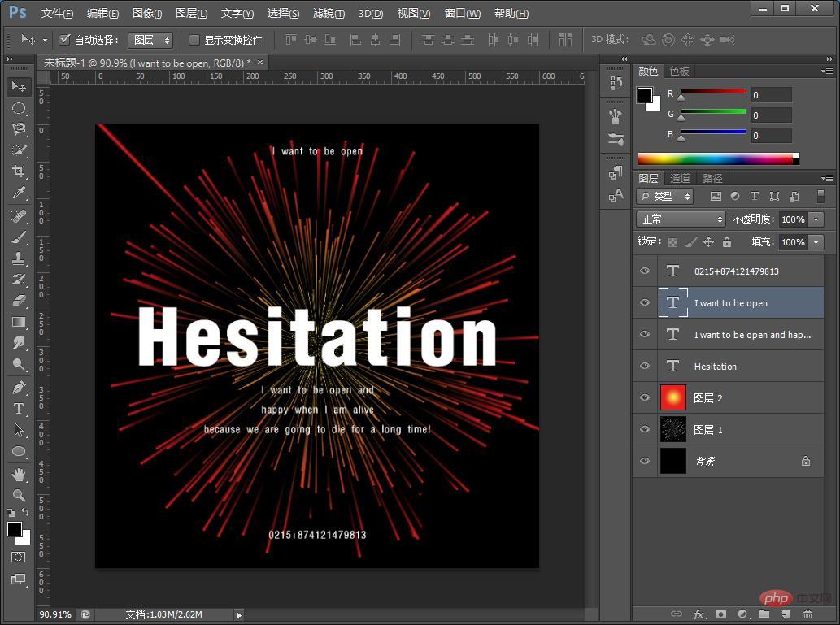Open the opacity slider dropdown arrow
The height and width of the screenshot is (625, 840).
(x=816, y=219)
